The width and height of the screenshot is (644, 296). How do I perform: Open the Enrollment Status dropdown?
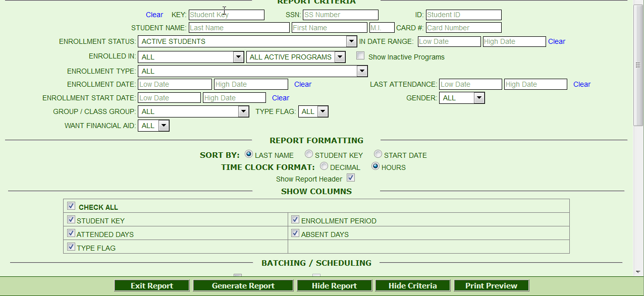click(247, 41)
